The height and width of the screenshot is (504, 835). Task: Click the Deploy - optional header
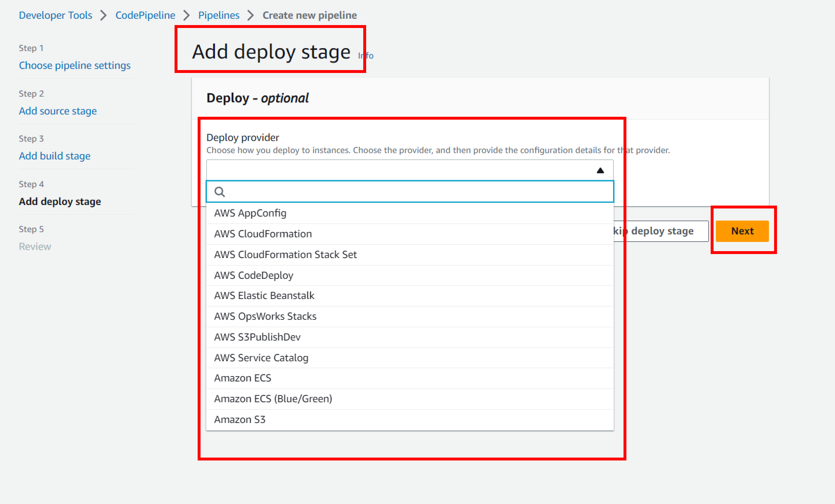point(258,98)
